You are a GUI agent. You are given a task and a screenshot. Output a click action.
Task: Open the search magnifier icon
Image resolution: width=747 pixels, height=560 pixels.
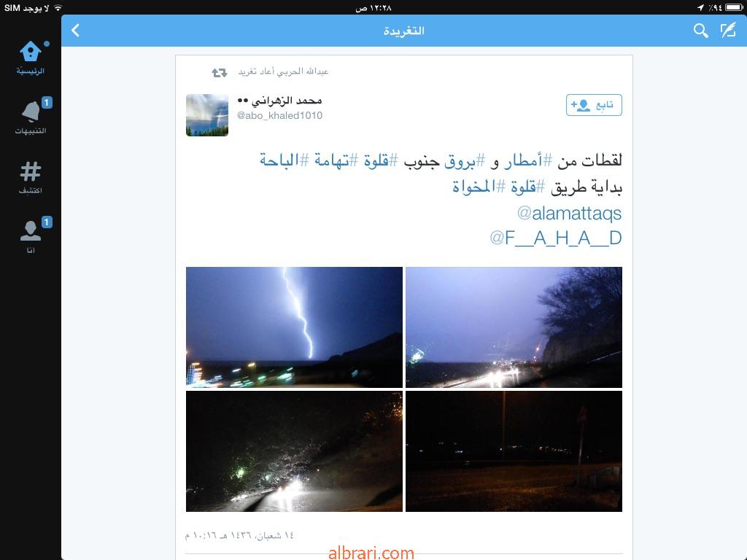point(700,31)
